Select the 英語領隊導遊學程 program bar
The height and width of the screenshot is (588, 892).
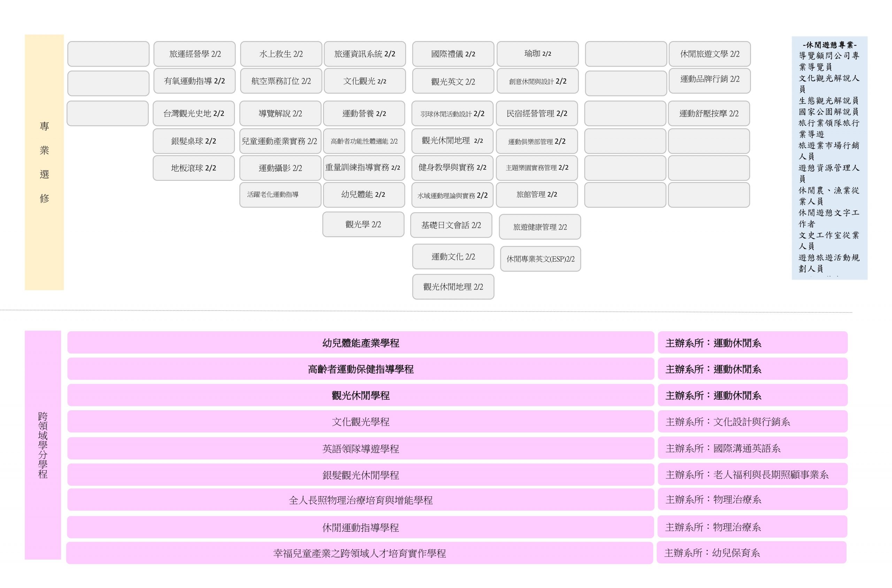361,448
